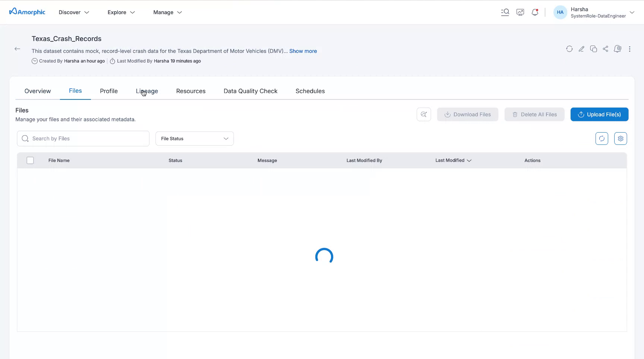Viewport: 644px width, 359px height.
Task: Switch to the Data Quality Check tab
Action: point(250,91)
